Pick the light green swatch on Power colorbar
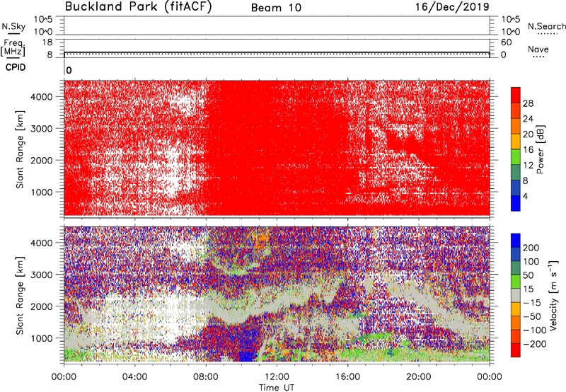Viewport: 566px width, 392px height. (x=516, y=157)
